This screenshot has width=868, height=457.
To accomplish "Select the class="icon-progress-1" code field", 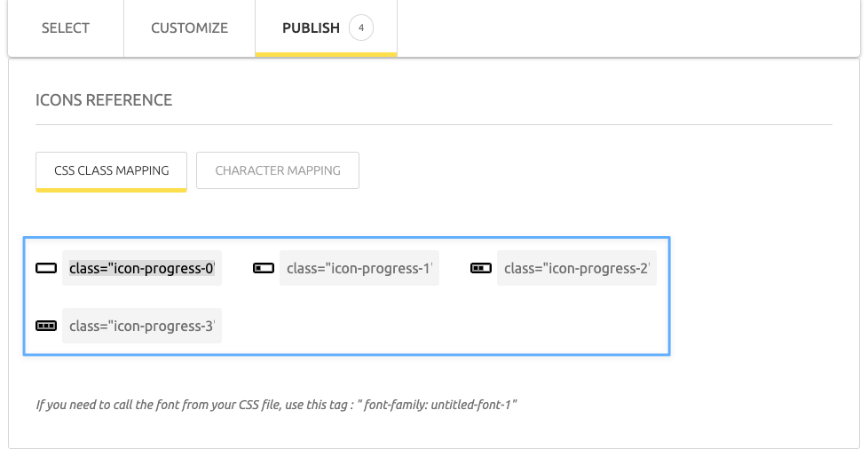I will 359,268.
